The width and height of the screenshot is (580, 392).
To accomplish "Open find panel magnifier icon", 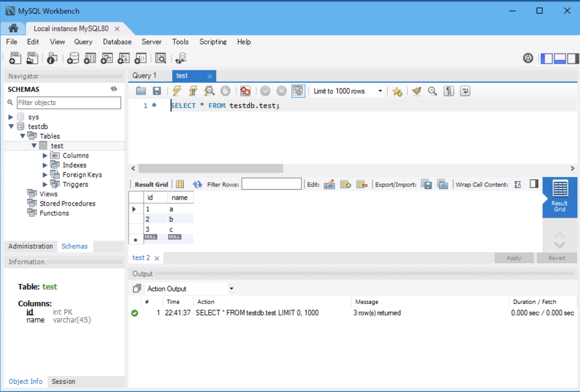I will point(433,91).
